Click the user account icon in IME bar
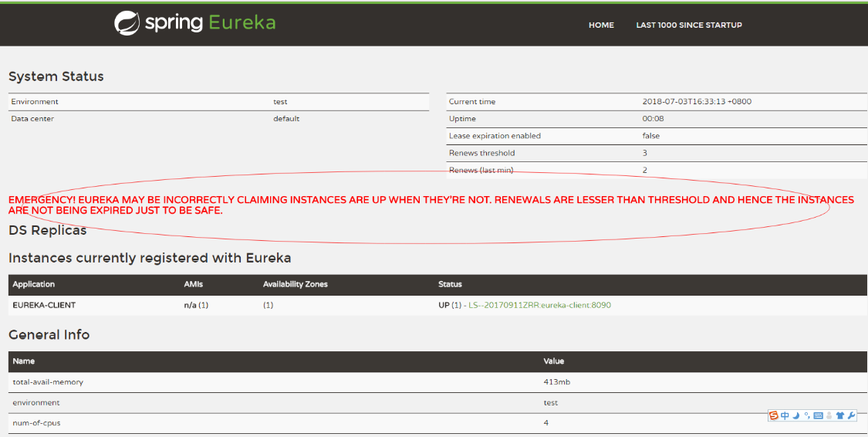 829,415
